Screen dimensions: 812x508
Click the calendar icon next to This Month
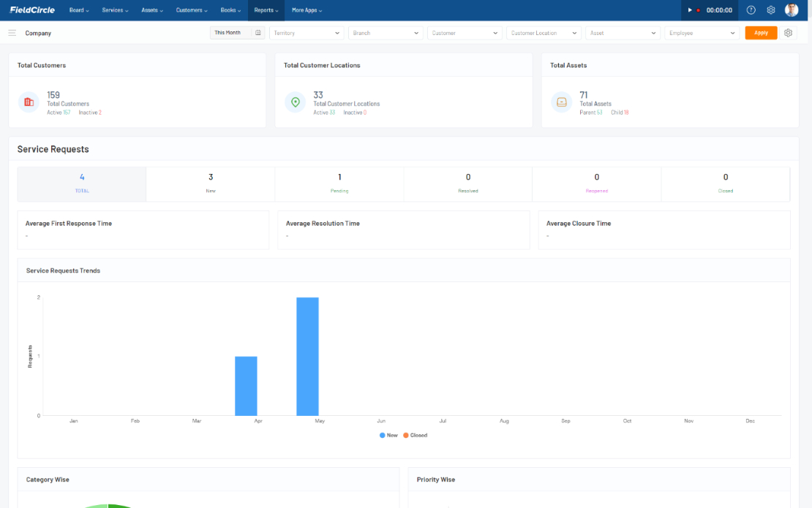(258, 33)
